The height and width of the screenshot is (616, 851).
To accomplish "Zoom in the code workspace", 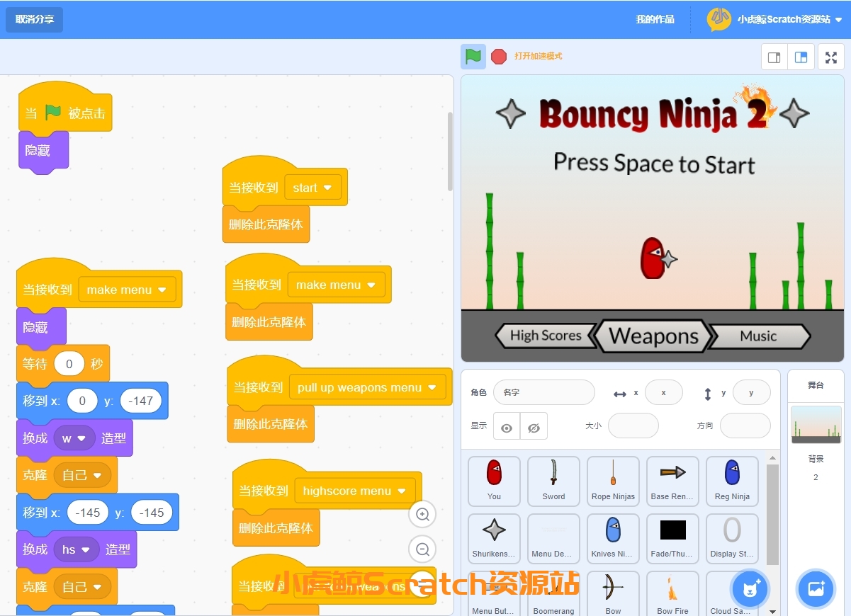I will click(x=423, y=515).
